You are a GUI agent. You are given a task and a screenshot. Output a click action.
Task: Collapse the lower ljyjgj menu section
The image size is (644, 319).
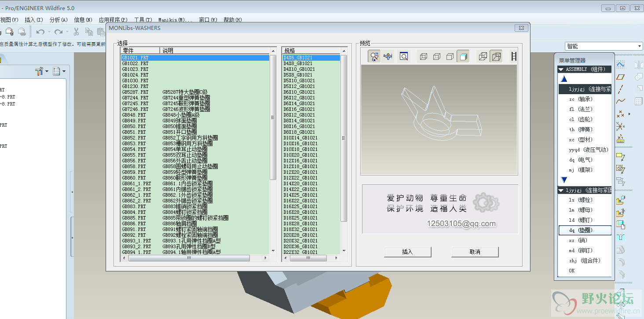tap(561, 191)
